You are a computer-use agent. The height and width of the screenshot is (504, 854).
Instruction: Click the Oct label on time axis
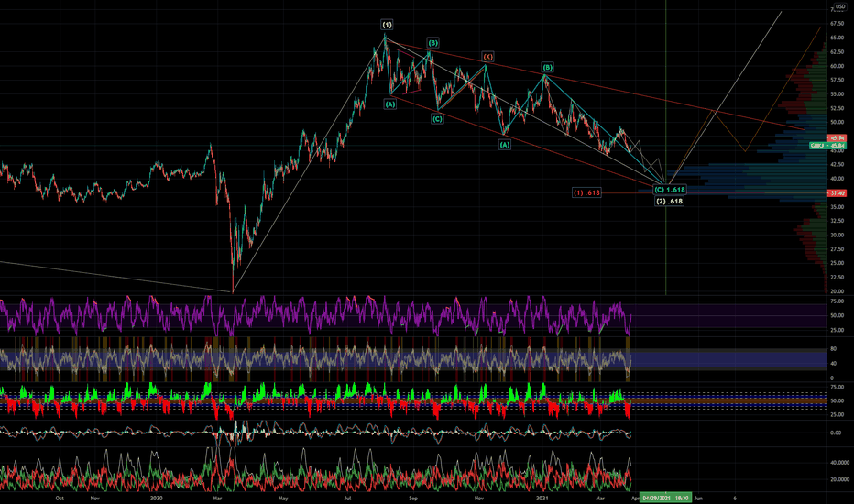pyautogui.click(x=60, y=498)
